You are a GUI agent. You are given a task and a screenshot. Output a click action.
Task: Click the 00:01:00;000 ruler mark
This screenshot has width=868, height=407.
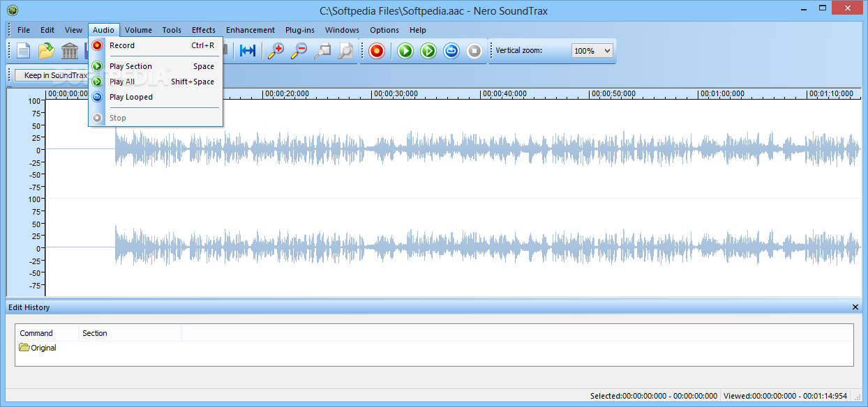tap(722, 93)
